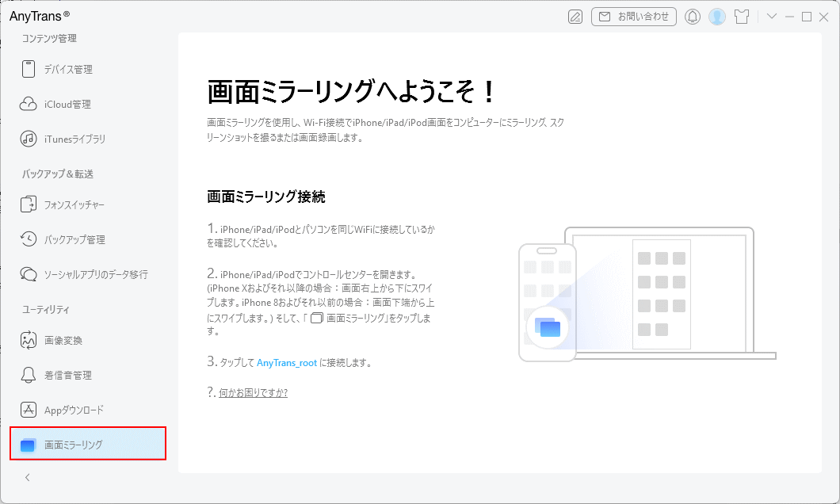The width and height of the screenshot is (840, 504).
Task: Click the shirt skin theme icon
Action: click(x=742, y=17)
